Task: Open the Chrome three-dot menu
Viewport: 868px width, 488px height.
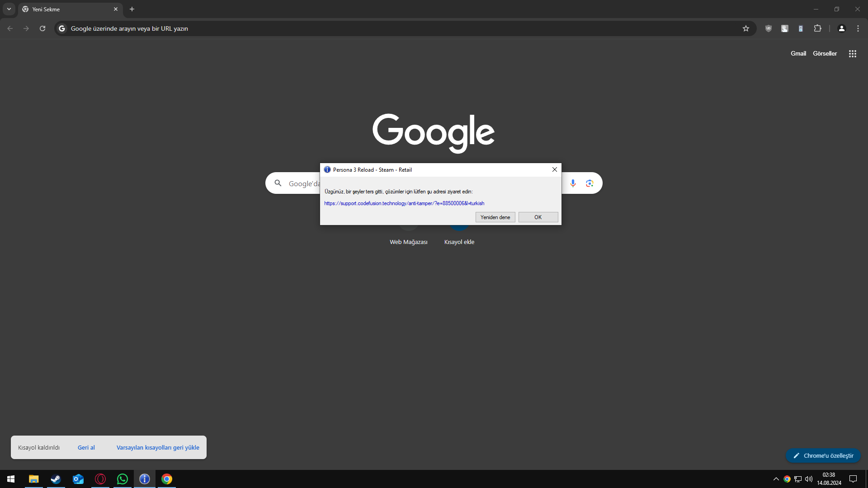Action: tap(858, 28)
